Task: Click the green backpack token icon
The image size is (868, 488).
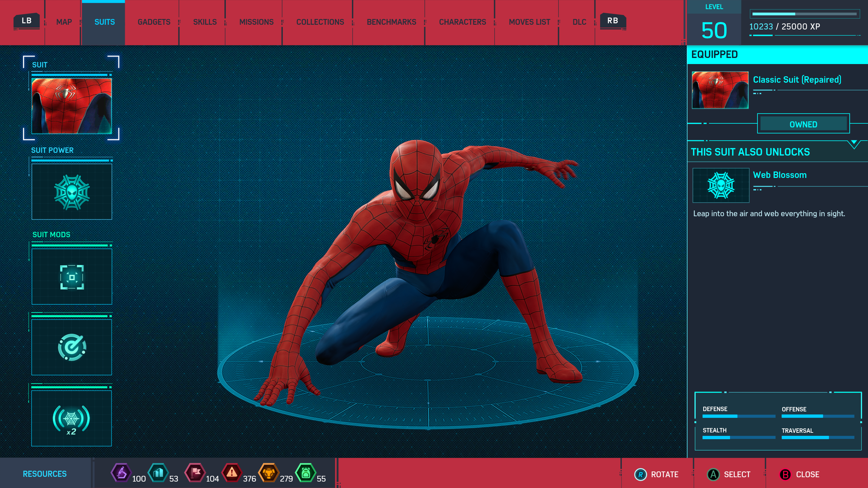Action: pos(305,473)
